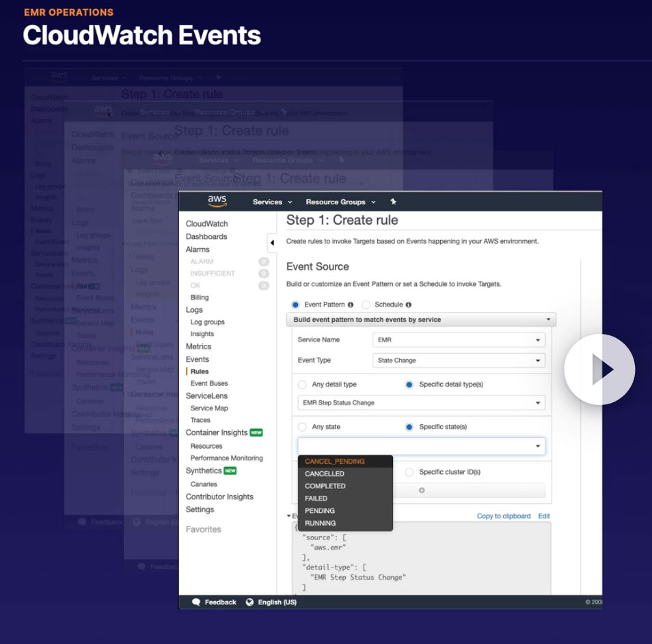Select the Any detail type radio
Viewport: 652px width, 644px height.
pos(302,384)
